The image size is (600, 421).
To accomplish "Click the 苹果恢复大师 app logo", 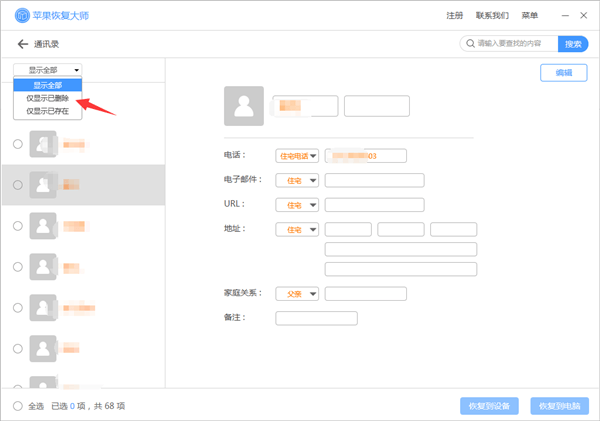I will [17, 16].
